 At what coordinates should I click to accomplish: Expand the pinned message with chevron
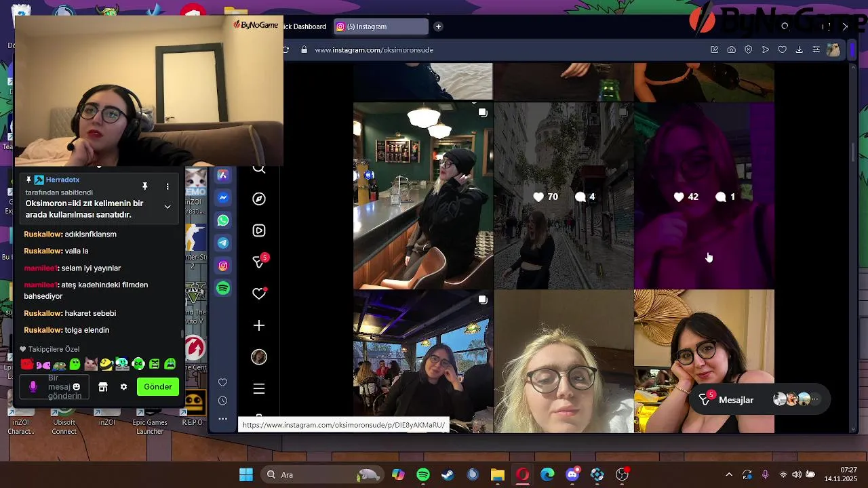coord(167,207)
